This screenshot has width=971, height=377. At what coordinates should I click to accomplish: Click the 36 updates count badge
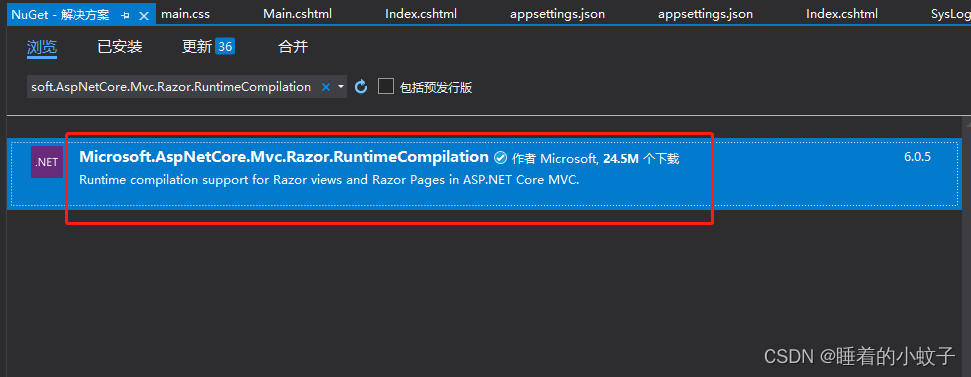pos(225,46)
